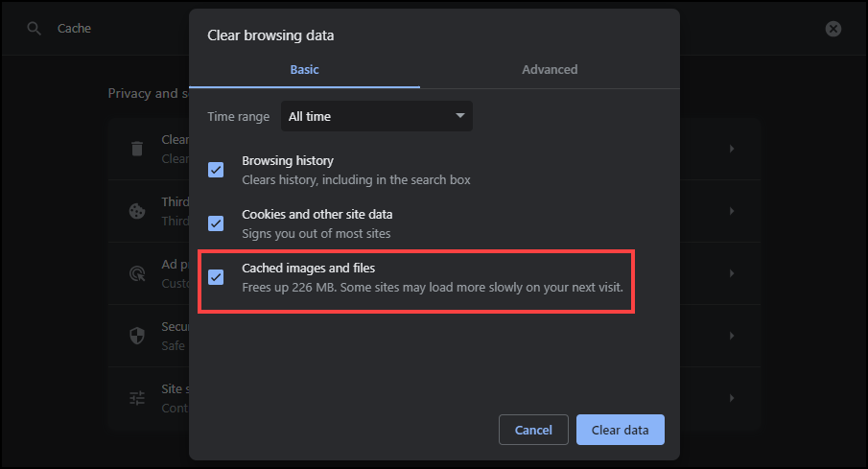Select the Basic tab
This screenshot has width=868, height=469.
pyautogui.click(x=304, y=69)
